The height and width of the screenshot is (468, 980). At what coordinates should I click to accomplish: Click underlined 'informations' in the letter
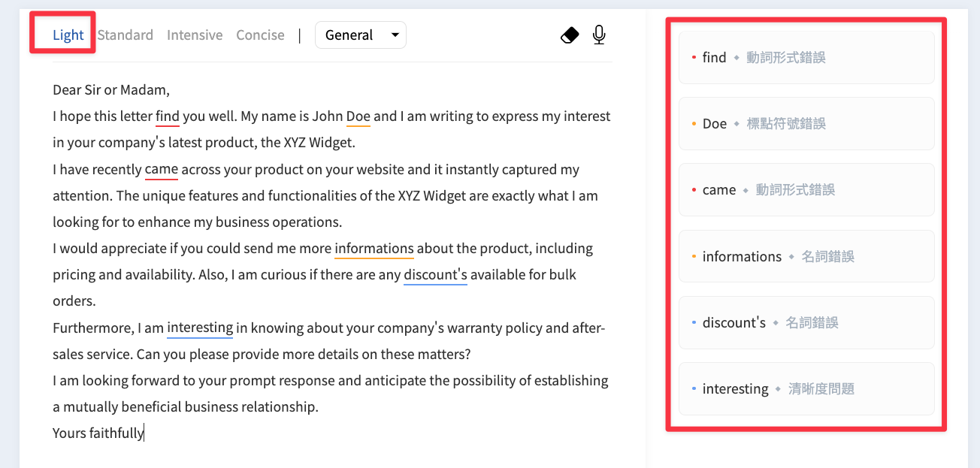[374, 248]
